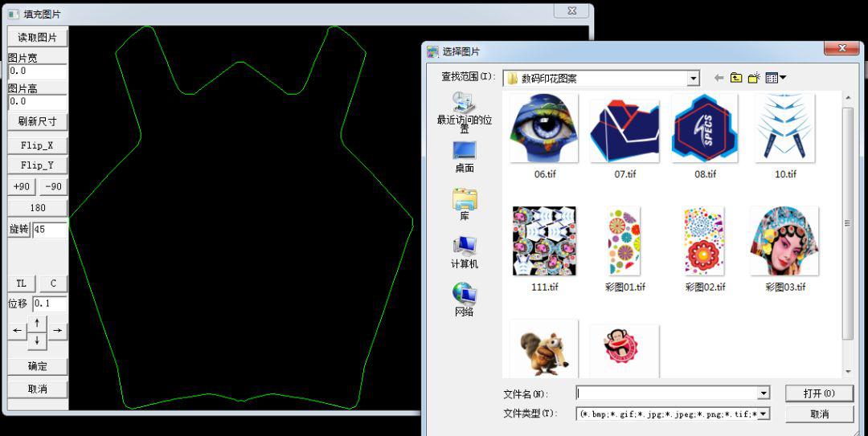Focus the 位移 value field showing 0.1
Screen dimensions: 868x436
coord(50,304)
